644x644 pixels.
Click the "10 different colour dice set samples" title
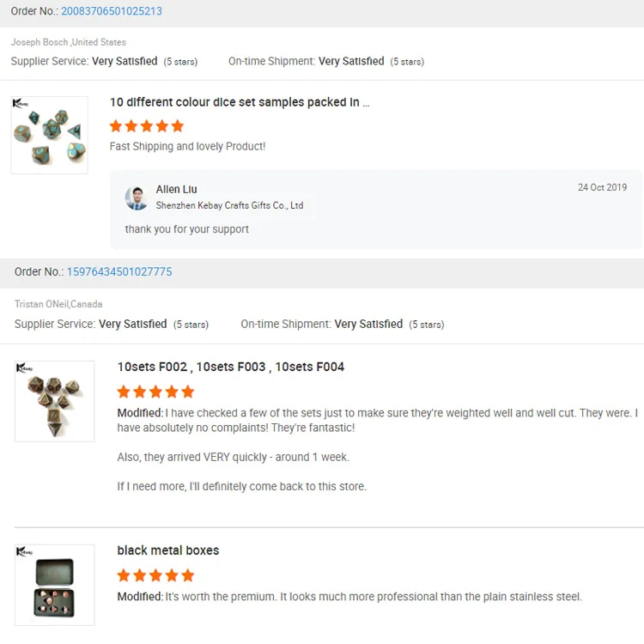240,102
